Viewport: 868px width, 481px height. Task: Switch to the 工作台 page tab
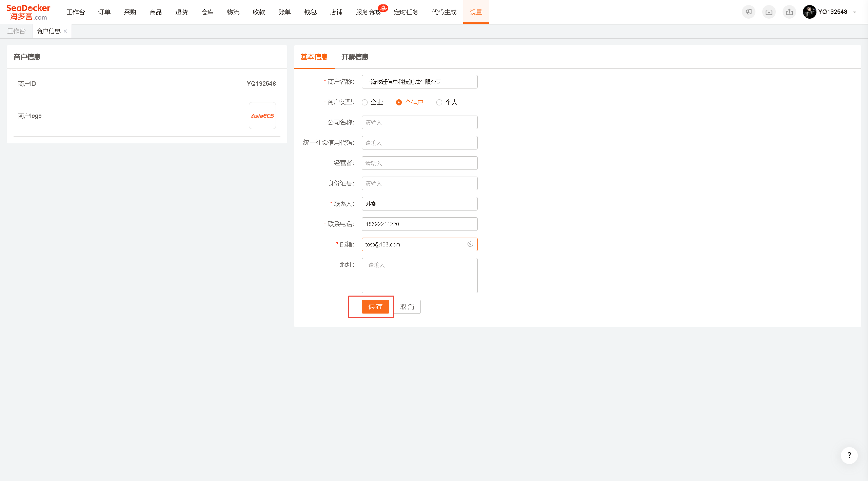pyautogui.click(x=16, y=31)
